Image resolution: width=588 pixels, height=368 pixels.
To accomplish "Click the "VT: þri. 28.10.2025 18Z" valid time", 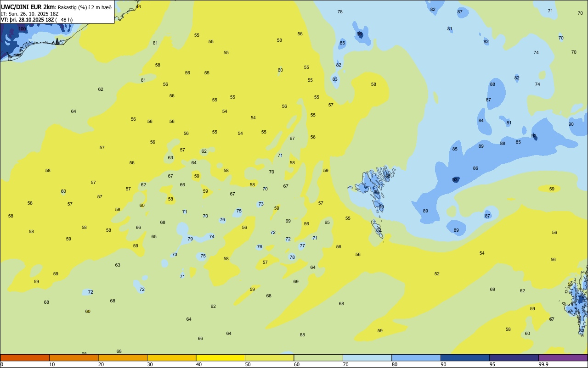I will pyautogui.click(x=28, y=20).
